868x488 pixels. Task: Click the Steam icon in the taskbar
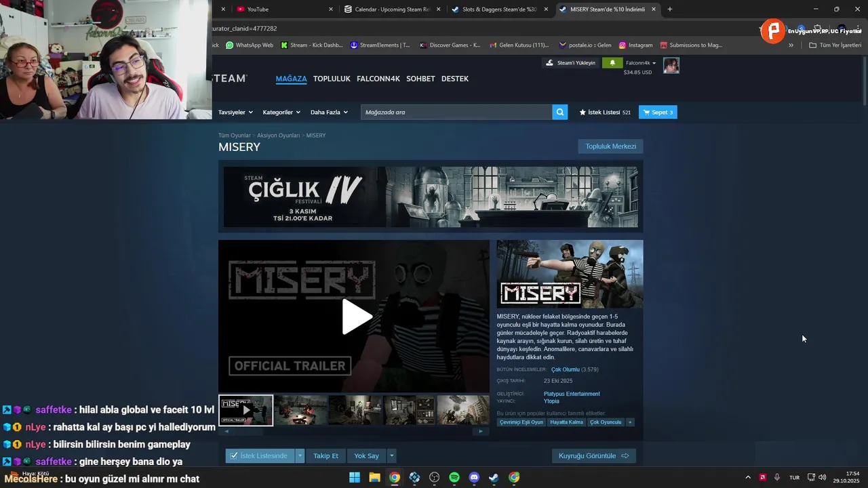tap(494, 477)
